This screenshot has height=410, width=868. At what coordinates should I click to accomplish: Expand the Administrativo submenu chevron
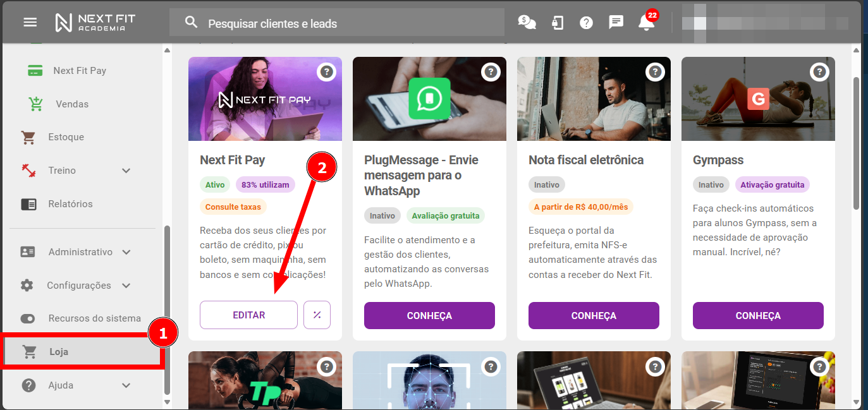[x=126, y=252]
